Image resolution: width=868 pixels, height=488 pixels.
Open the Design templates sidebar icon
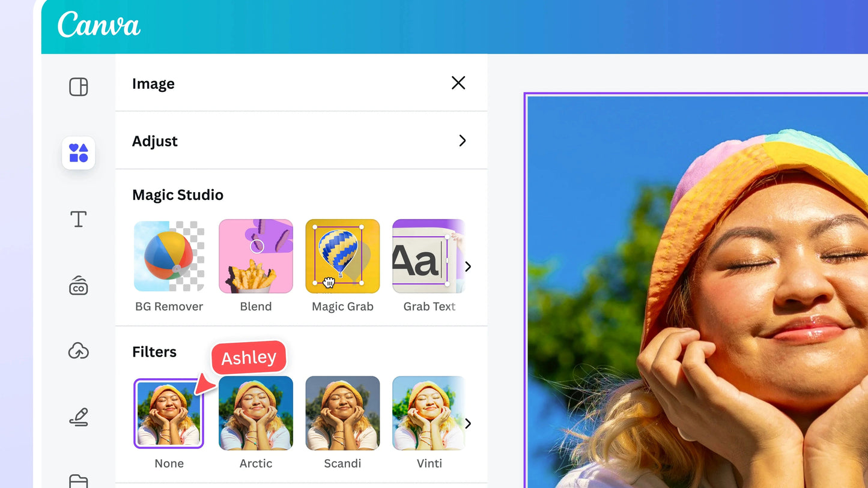tap(79, 87)
